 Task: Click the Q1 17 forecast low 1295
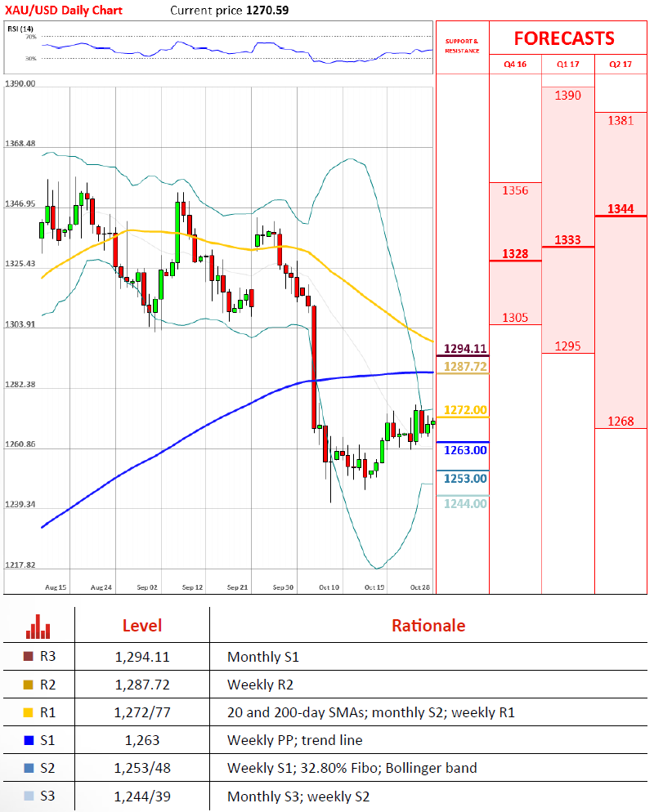(568, 346)
